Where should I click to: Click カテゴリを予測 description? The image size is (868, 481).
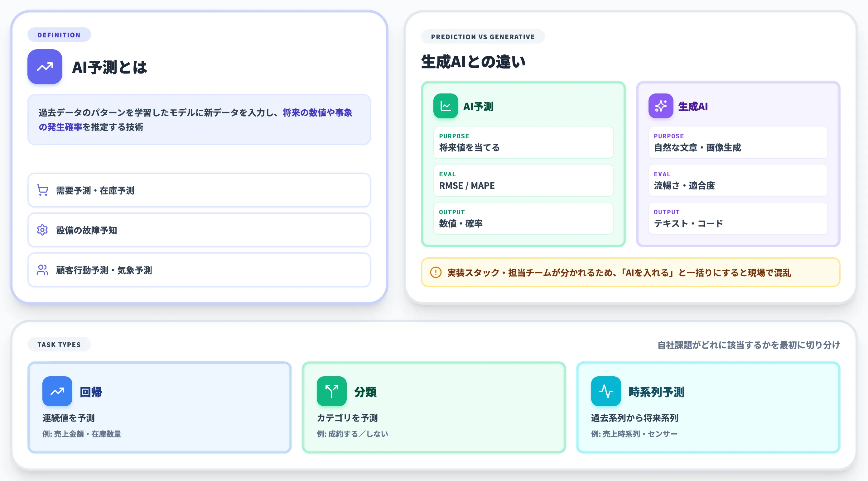point(347,418)
